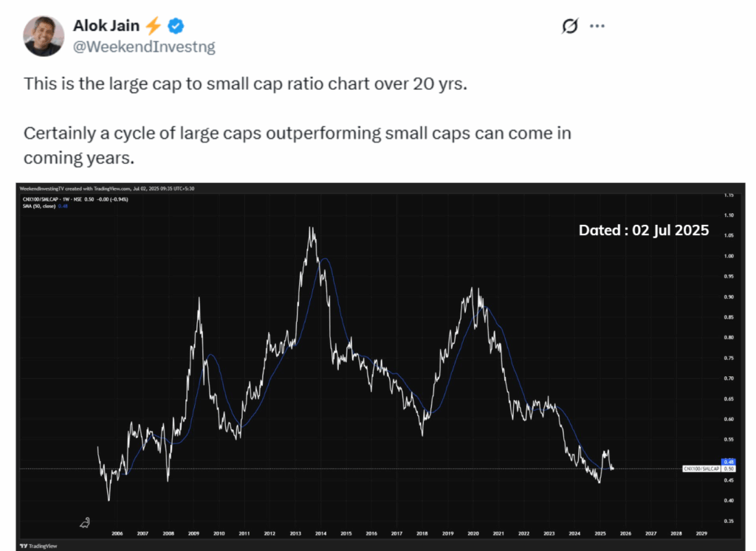756x551 pixels.
Task: Click the blue 0.48 SMA price label
Action: tap(728, 462)
